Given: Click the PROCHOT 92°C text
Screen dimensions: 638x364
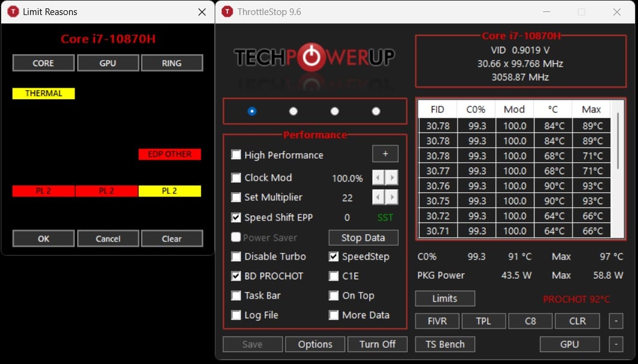Looking at the screenshot, I should coord(576,299).
